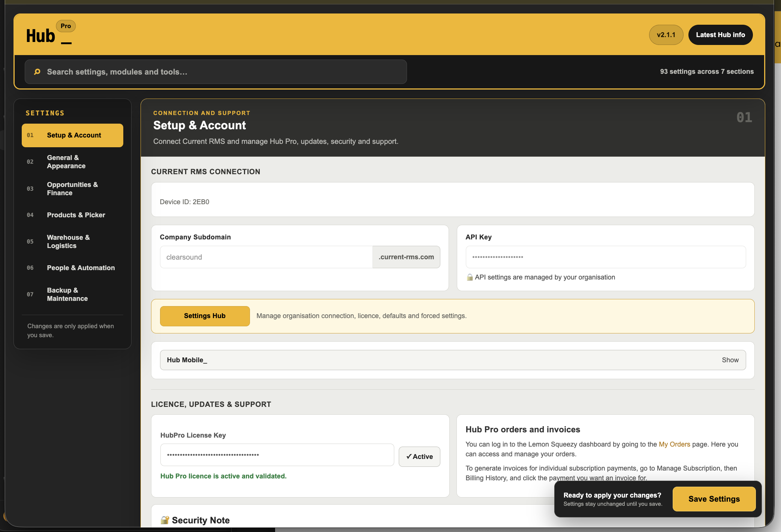
Task: Click the Device ID: 2EB0 text
Action: pyautogui.click(x=184, y=202)
